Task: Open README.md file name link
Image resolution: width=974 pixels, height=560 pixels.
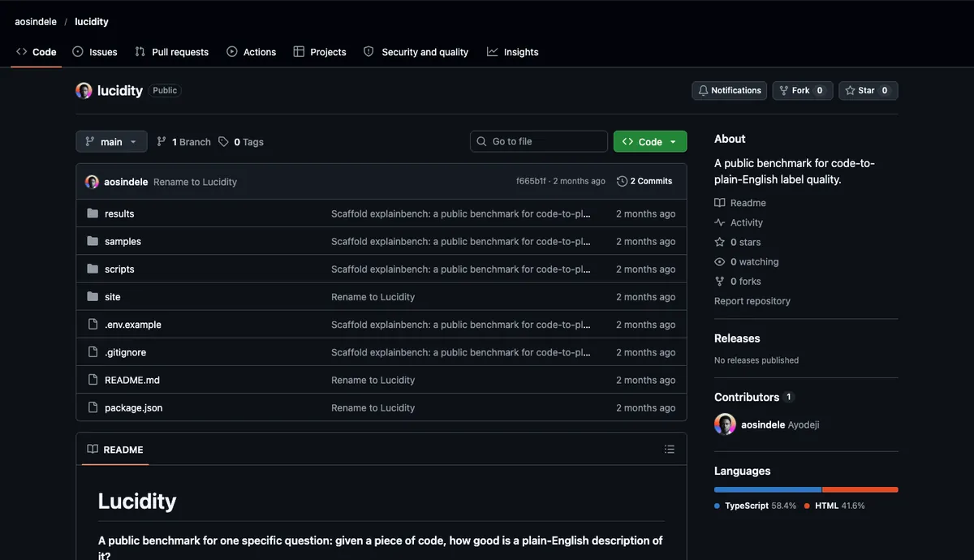Action: [x=132, y=380]
